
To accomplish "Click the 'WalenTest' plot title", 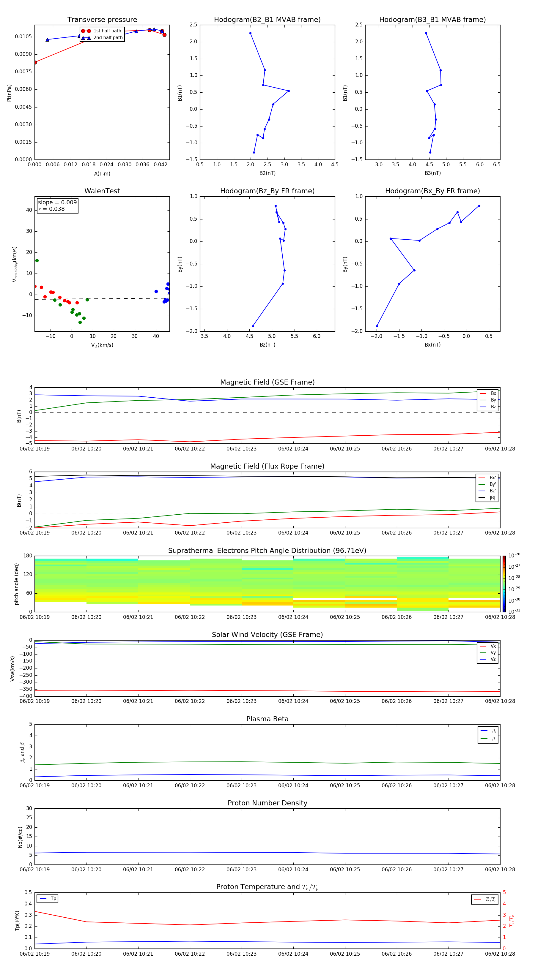I will 102,191.
